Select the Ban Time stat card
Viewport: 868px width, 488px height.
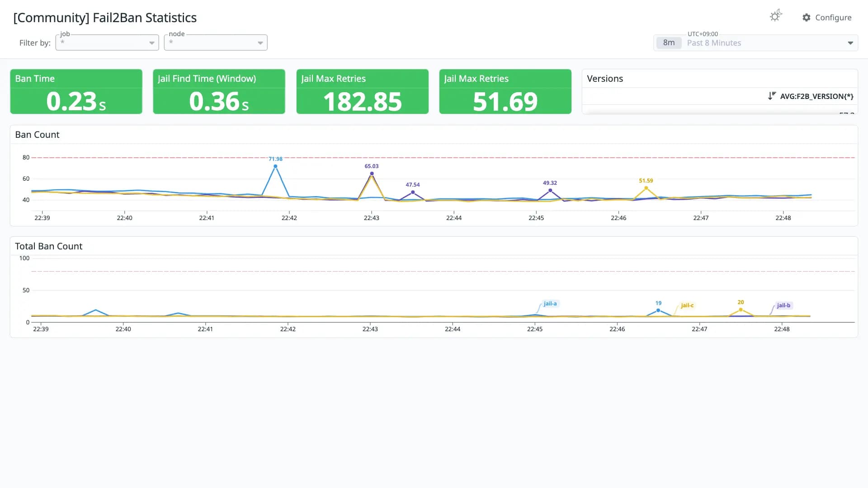pos(76,91)
